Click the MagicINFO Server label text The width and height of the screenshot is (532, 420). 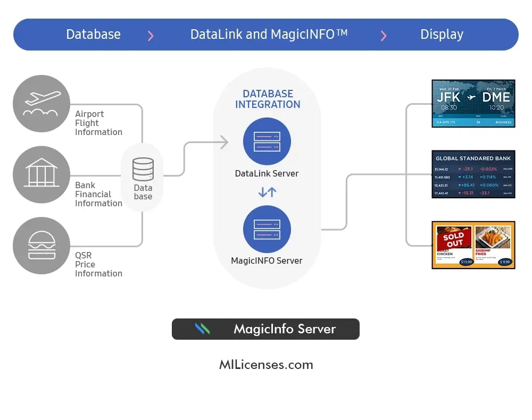[267, 261]
